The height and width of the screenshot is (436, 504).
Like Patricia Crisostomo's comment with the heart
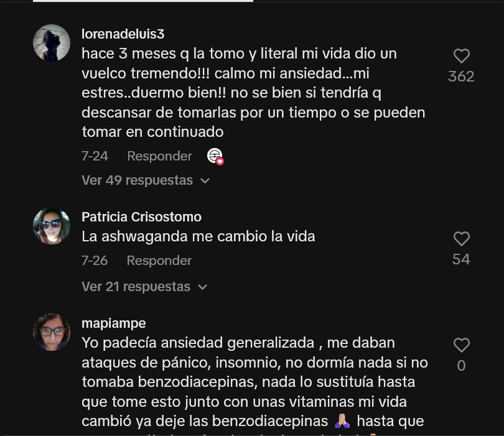[462, 239]
